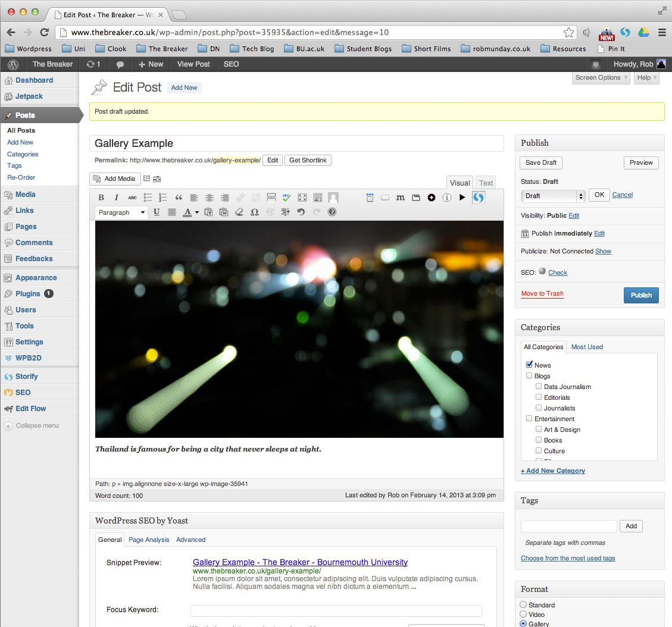Check the Art & Design category
Image resolution: width=672 pixels, height=627 pixels.
(x=539, y=429)
